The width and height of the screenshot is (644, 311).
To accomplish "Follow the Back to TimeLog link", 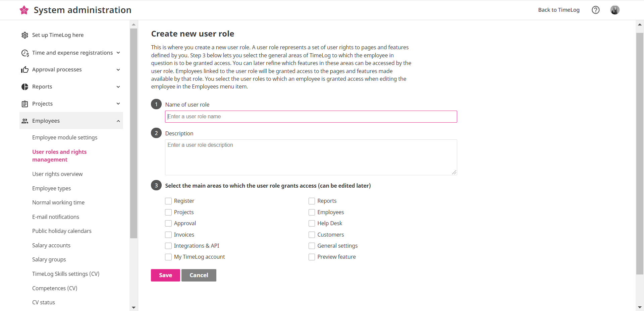I will click(558, 10).
